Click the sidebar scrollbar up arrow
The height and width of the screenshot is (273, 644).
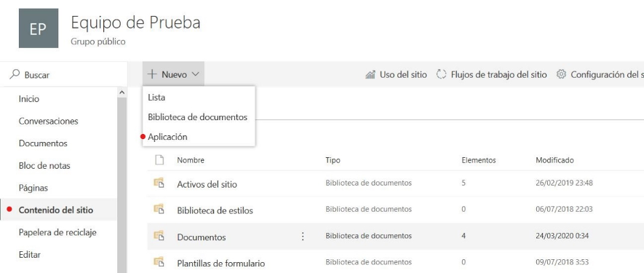coord(122,92)
